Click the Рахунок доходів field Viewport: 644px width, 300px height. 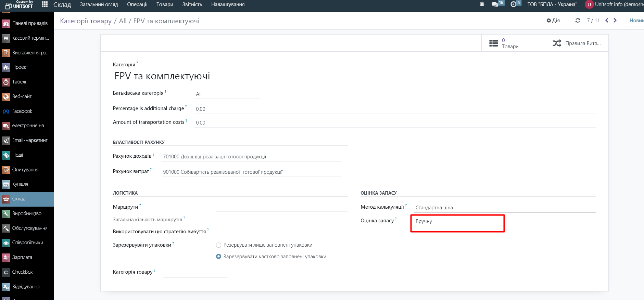251,157
